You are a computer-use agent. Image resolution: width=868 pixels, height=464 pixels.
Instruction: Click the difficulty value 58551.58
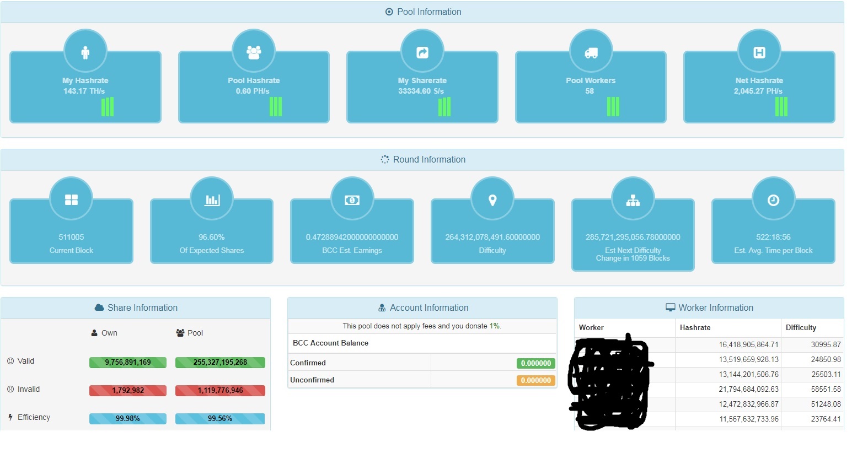click(x=826, y=389)
